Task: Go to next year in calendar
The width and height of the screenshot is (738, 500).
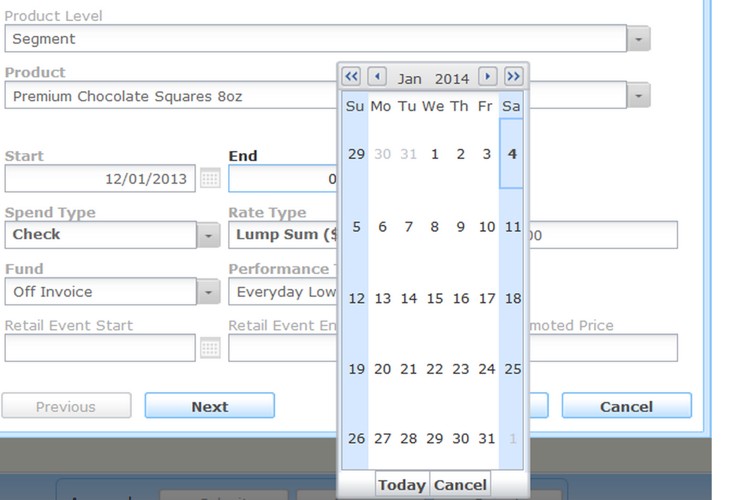Action: point(513,77)
